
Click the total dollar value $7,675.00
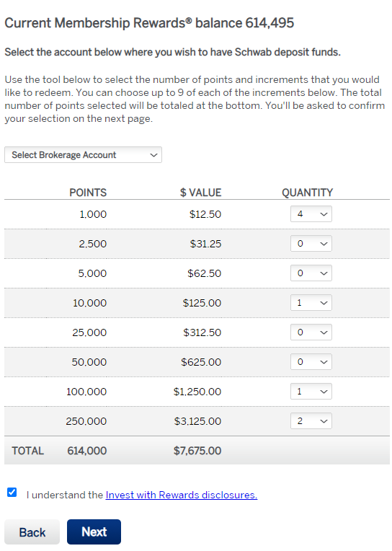[197, 451]
